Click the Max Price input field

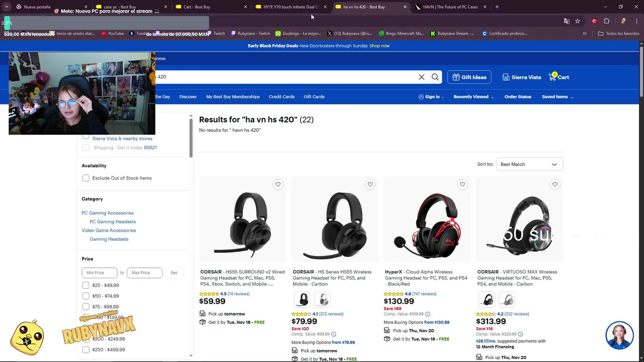(x=144, y=273)
